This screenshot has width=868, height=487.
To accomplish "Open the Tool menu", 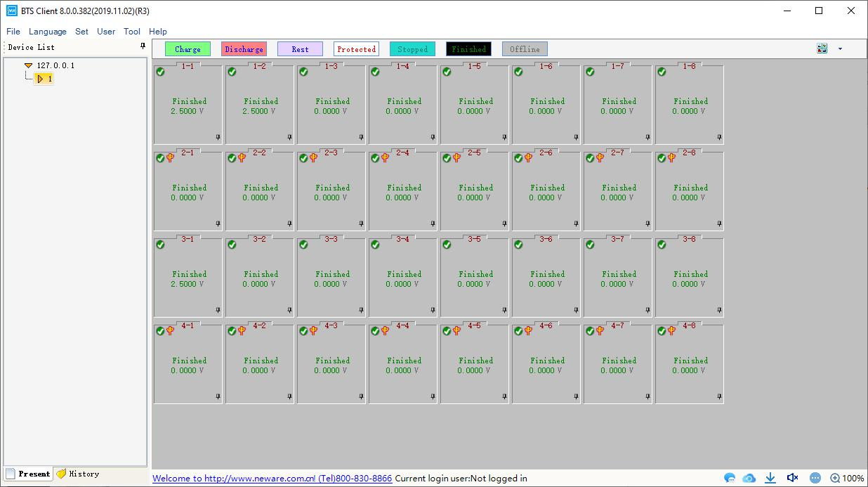I will pyautogui.click(x=132, y=32).
